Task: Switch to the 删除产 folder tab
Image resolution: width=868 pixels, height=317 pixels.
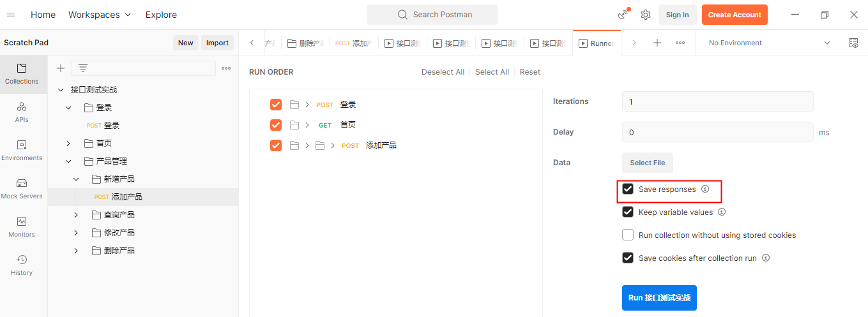Action: 305,43
